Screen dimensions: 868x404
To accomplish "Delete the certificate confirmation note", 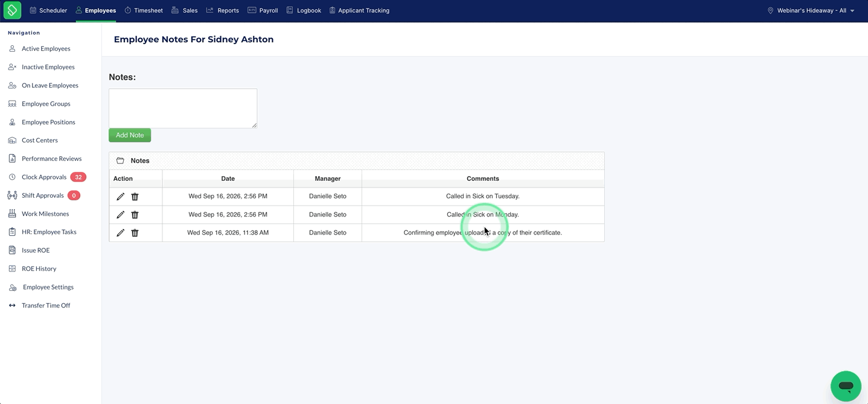I will pyautogui.click(x=135, y=233).
